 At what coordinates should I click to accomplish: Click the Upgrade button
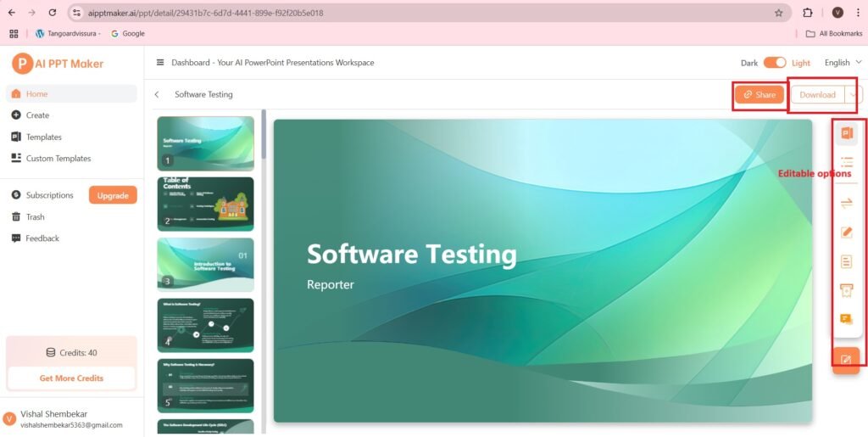click(113, 195)
